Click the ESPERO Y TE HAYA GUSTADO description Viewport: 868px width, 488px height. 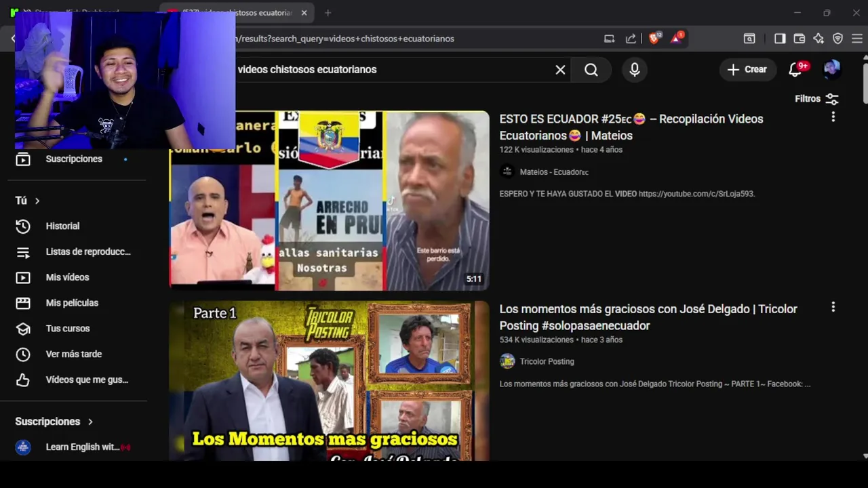627,194
